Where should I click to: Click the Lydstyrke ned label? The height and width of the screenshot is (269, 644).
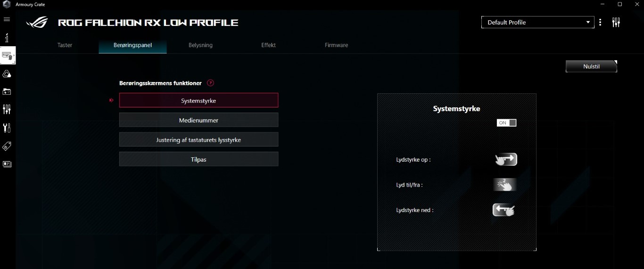[415, 210]
